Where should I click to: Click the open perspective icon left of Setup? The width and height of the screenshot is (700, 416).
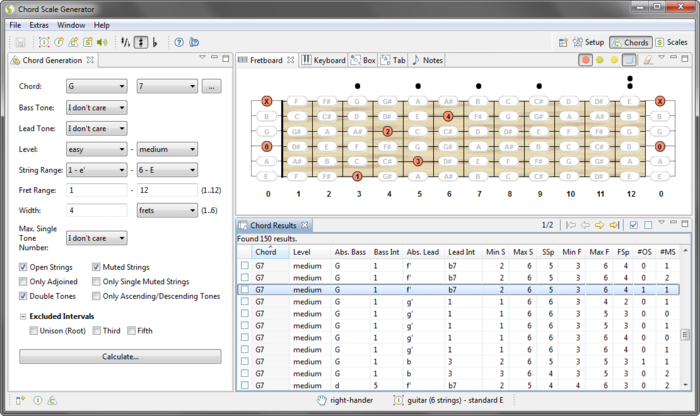[x=563, y=42]
